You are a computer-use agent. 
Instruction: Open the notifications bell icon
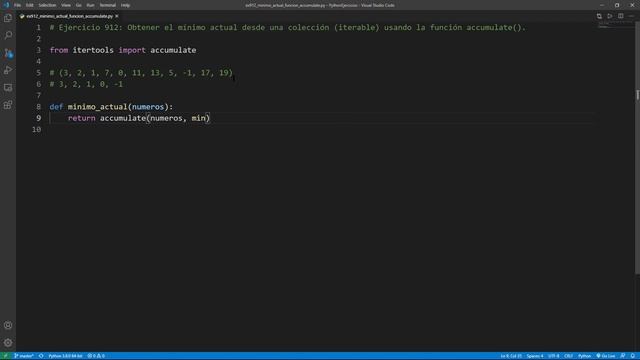click(x=633, y=356)
